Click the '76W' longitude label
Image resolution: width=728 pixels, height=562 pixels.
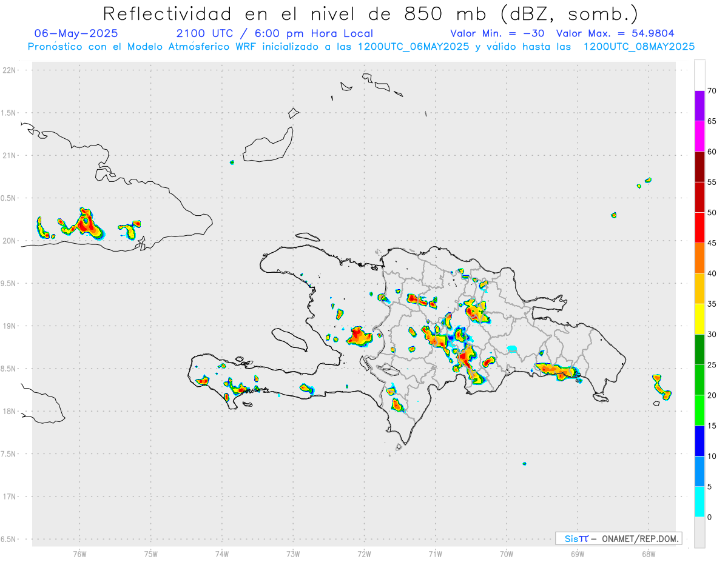pyautogui.click(x=79, y=554)
